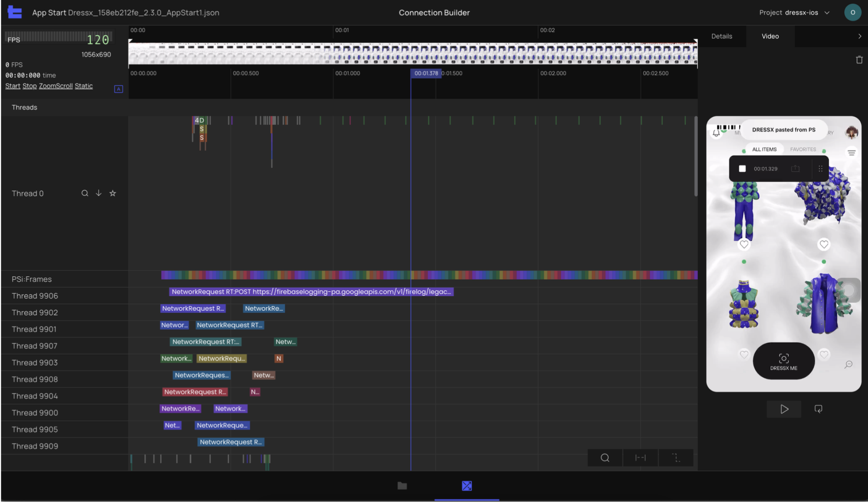
Task: Click the app logo icon
Action: [15, 12]
